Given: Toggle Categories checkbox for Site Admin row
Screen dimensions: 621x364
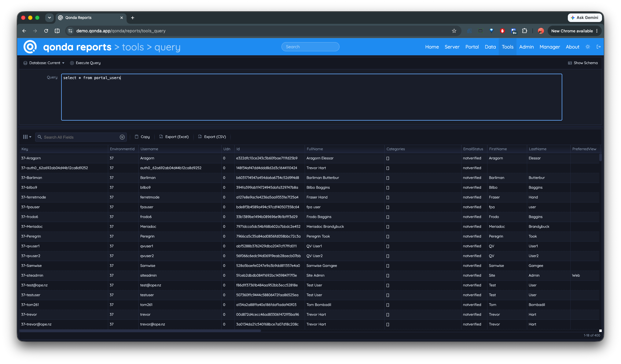Looking at the screenshot, I should coord(388,276).
